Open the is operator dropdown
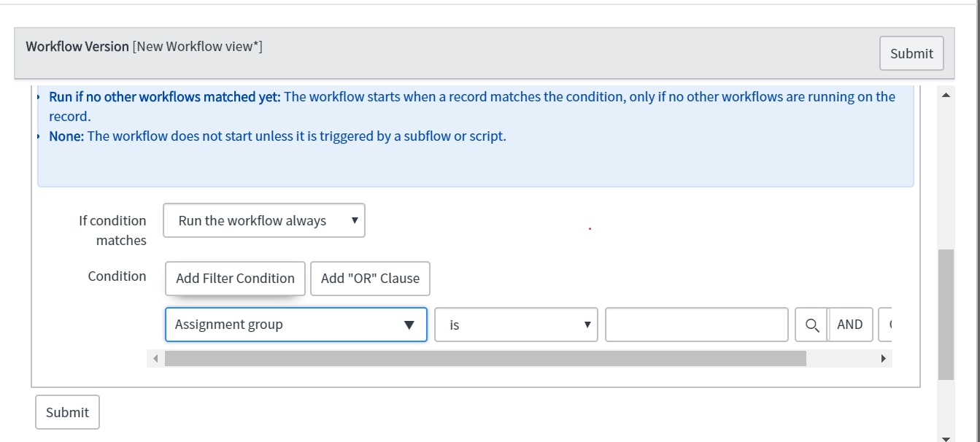Viewport: 980px width, 442px height. point(516,325)
